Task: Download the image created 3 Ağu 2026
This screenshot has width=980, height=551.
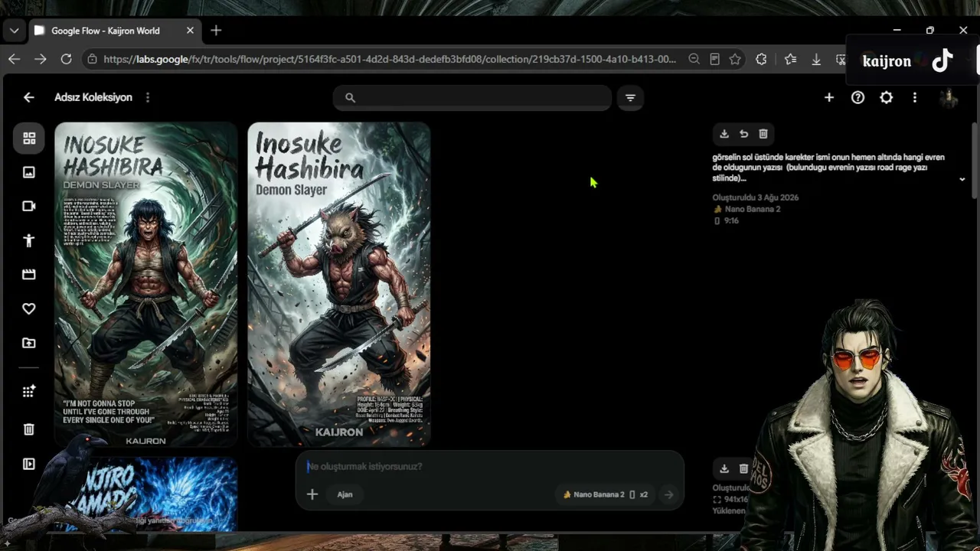Action: click(x=724, y=134)
